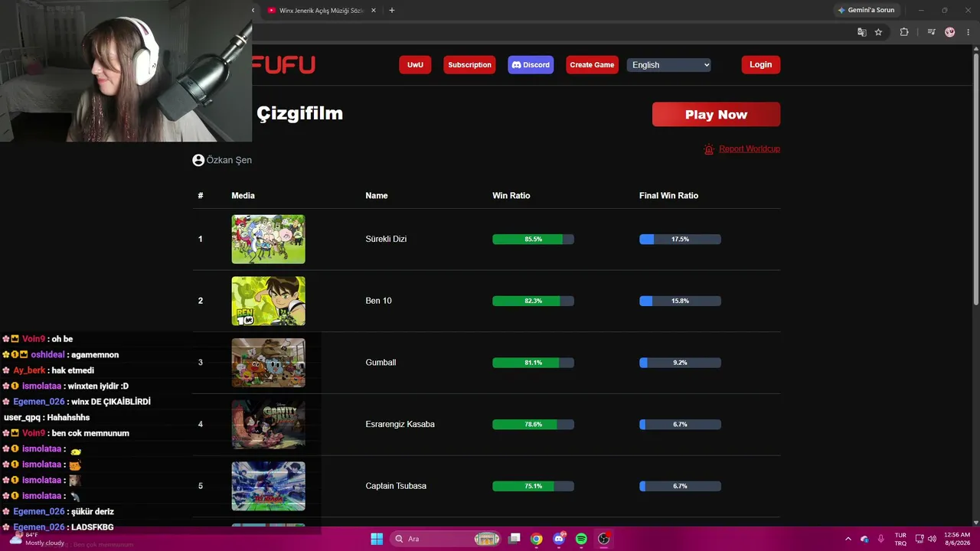Click the Create Game button
The width and height of the screenshot is (980, 551).
(592, 65)
